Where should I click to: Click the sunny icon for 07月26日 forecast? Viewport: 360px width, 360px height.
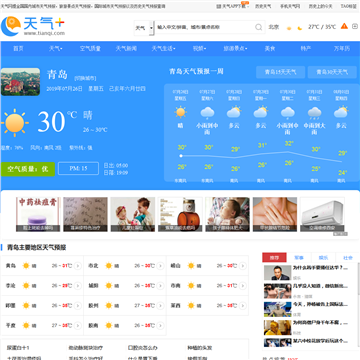tap(180, 112)
